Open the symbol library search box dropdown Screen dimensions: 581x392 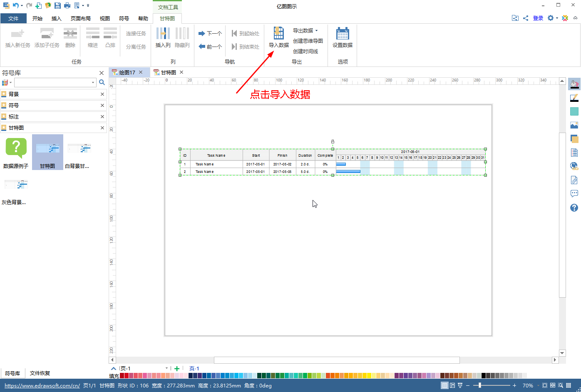(x=93, y=82)
